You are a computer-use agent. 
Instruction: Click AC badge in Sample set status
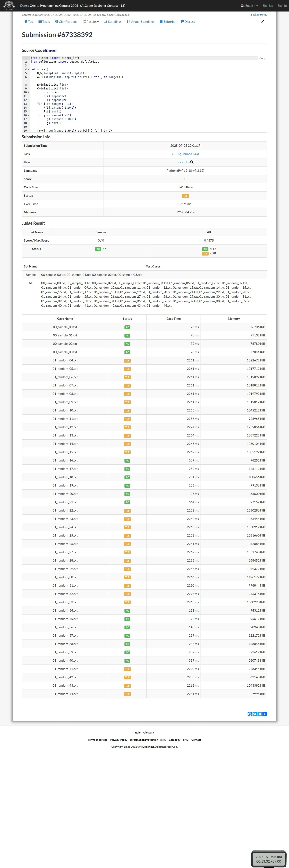[x=98, y=249]
